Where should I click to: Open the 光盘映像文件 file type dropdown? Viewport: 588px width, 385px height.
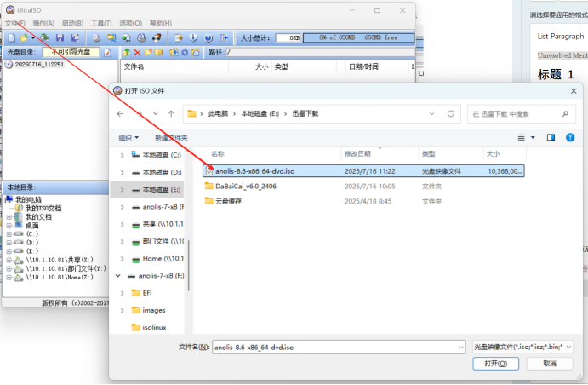pyautogui.click(x=522, y=348)
